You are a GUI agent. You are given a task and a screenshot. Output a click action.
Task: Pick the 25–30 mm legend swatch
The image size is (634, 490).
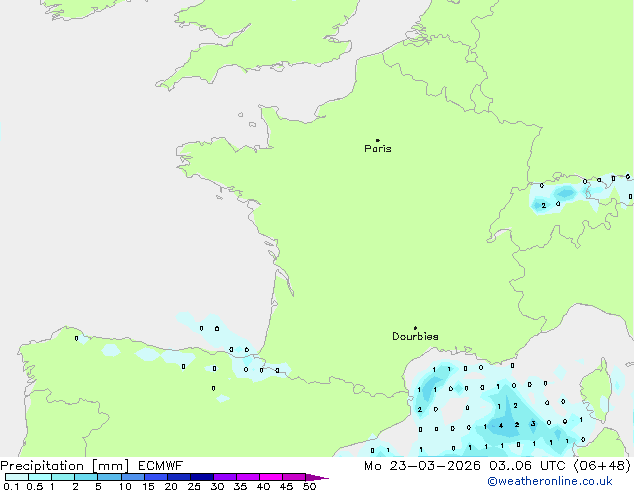[202, 477]
